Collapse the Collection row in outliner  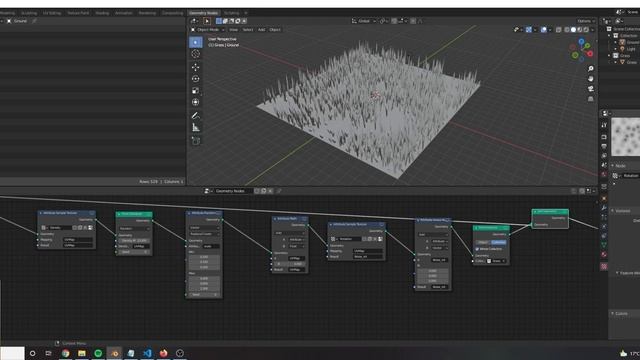click(x=609, y=36)
